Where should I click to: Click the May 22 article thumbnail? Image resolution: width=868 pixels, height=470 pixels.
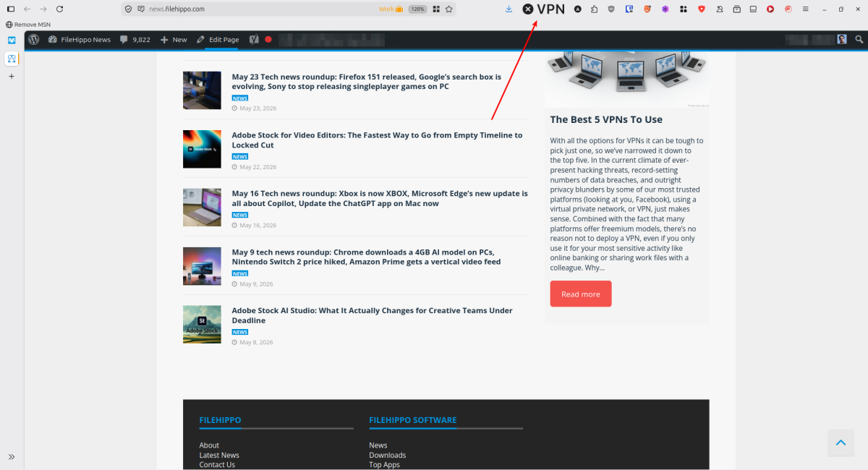(x=202, y=149)
